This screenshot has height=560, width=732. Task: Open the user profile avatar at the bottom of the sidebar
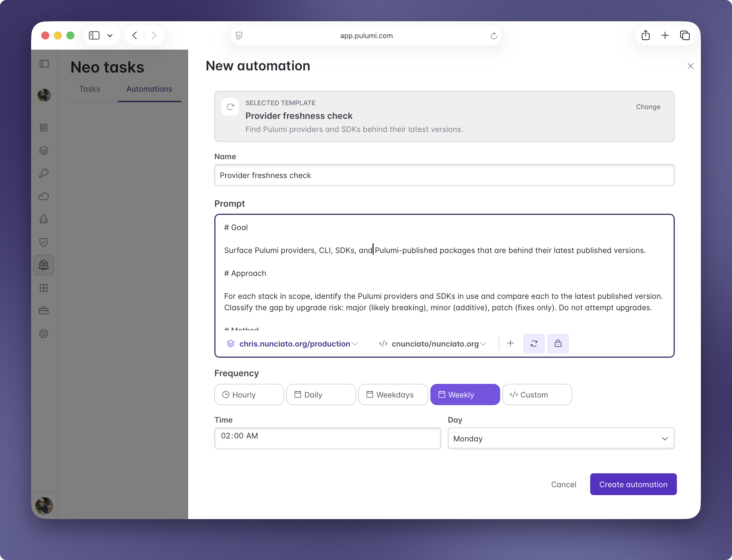coord(44,506)
